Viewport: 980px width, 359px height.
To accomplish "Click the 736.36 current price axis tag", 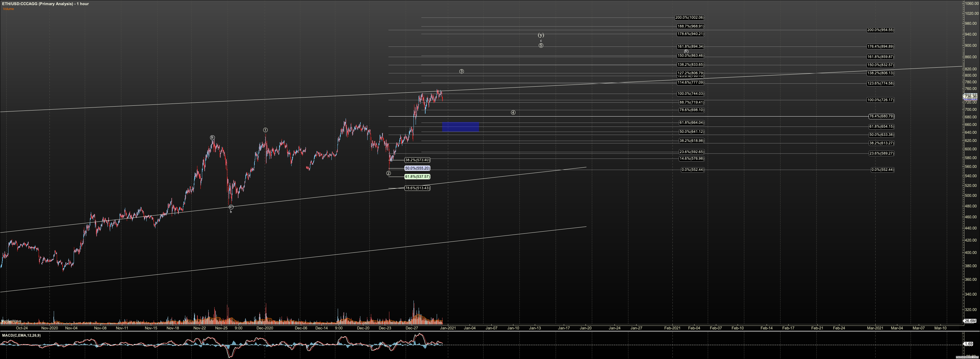I will pyautogui.click(x=970, y=97).
